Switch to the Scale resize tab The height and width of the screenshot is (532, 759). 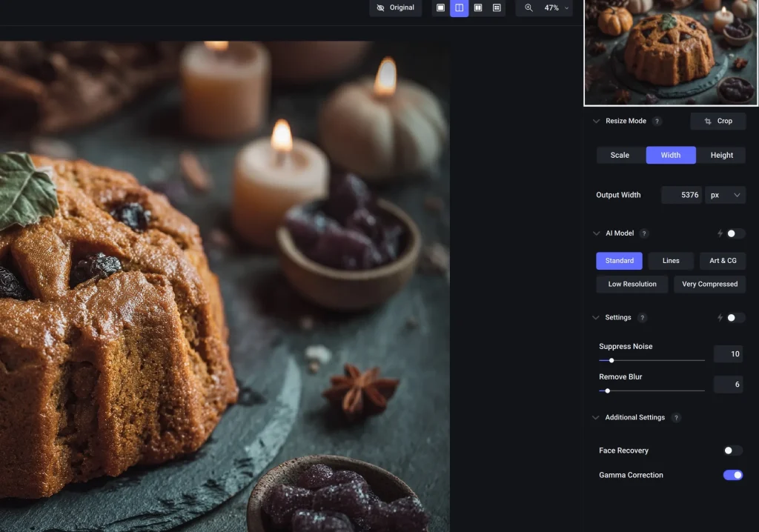[x=620, y=155]
